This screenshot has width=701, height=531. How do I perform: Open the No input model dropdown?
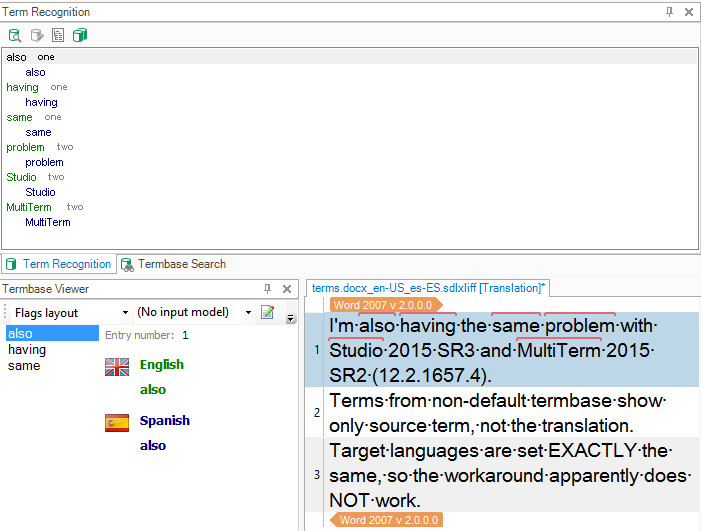click(x=248, y=312)
